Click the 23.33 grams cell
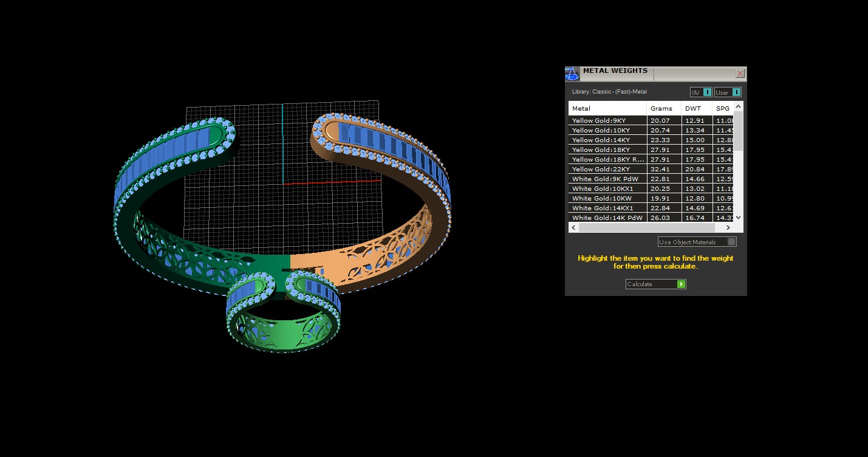The image size is (868, 457). tap(664, 140)
